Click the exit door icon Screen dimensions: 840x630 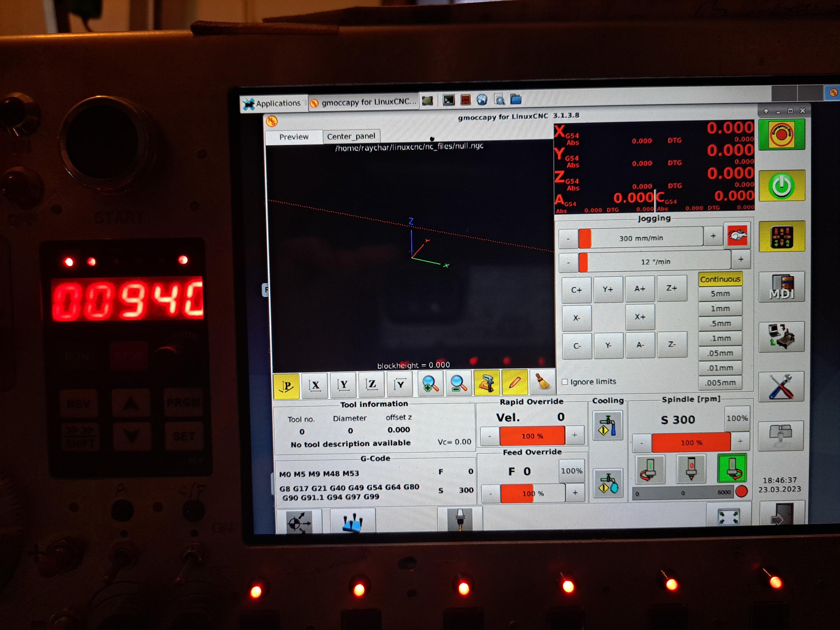coord(782,513)
